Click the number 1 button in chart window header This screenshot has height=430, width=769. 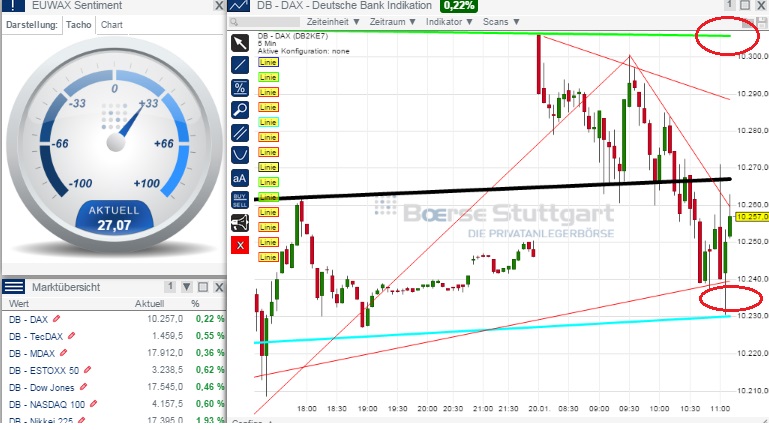729,5
